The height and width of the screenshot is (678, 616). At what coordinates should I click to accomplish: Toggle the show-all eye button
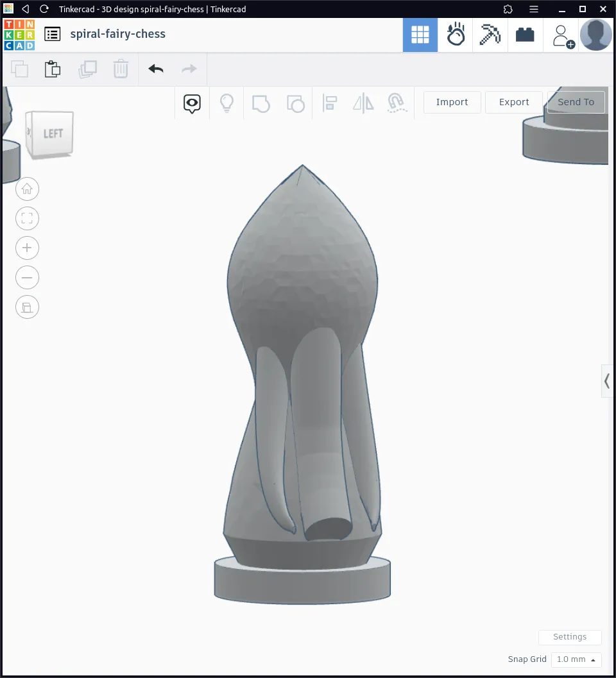pos(192,103)
